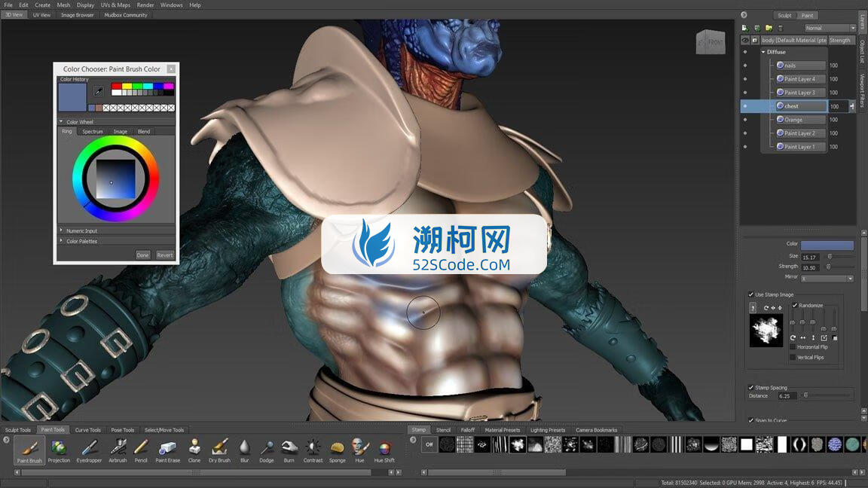This screenshot has width=868, height=488.
Task: Switch to the UV View tab
Action: [41, 15]
